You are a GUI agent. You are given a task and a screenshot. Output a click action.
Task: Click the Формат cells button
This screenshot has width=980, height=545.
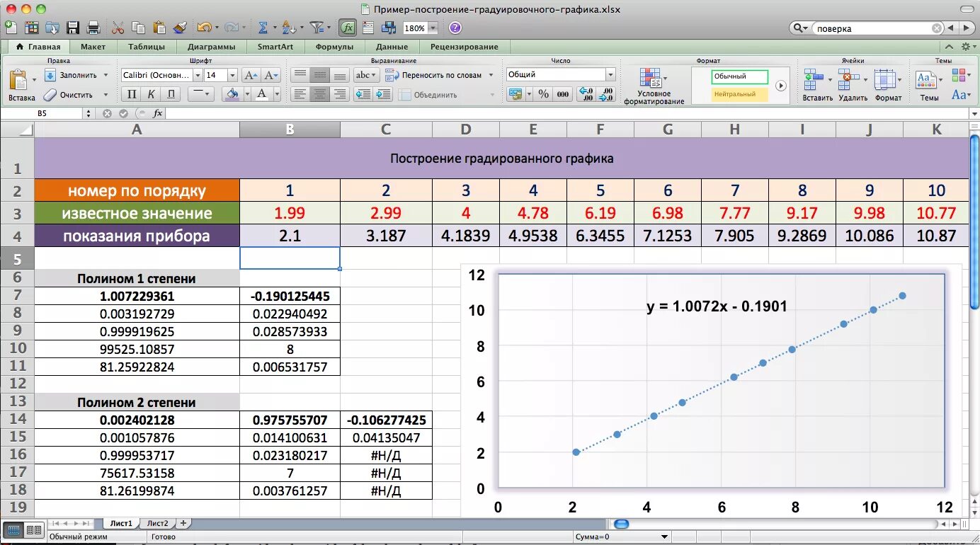click(x=888, y=86)
